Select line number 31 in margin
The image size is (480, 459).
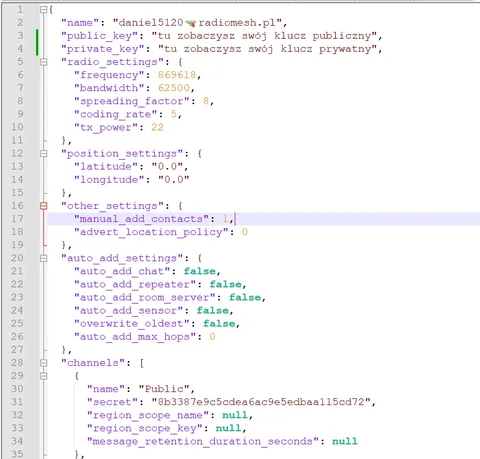17,402
